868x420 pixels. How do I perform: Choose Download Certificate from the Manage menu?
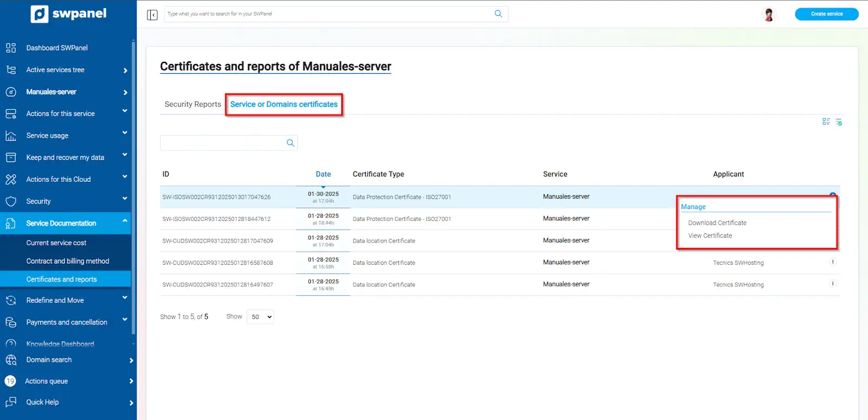tap(717, 223)
